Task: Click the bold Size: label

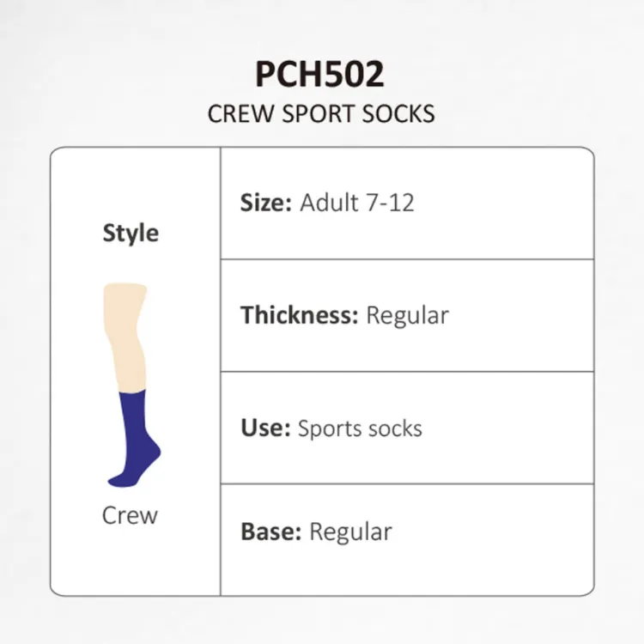Action: click(x=266, y=203)
